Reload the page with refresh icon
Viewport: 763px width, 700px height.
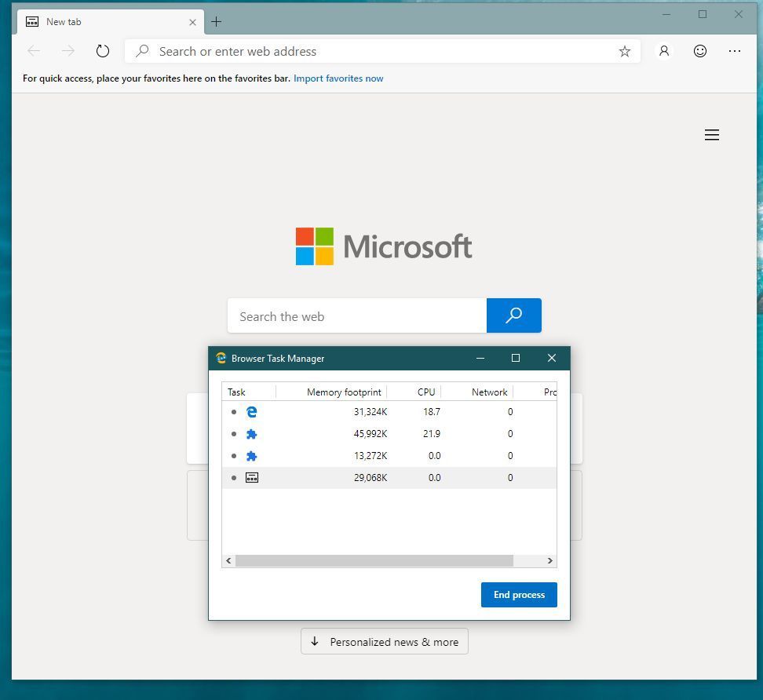(103, 51)
